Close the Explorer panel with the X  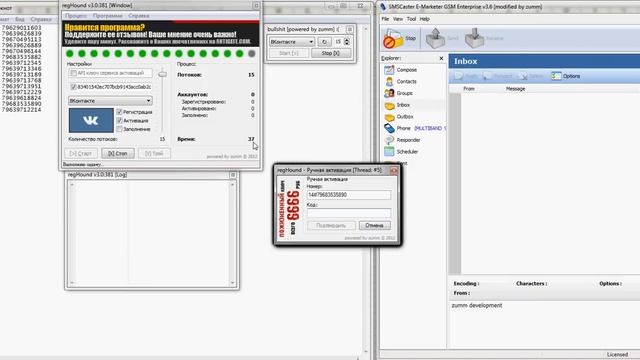[x=441, y=58]
